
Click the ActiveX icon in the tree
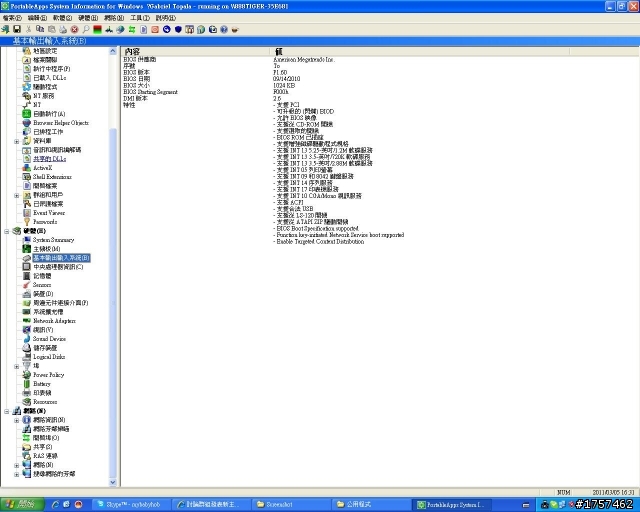tap(27, 168)
